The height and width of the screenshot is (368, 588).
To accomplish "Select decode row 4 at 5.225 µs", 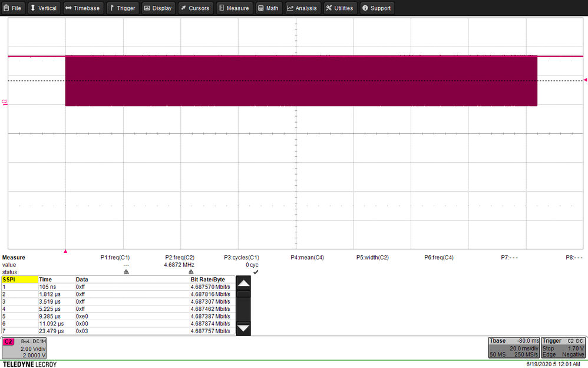I will [118, 308].
